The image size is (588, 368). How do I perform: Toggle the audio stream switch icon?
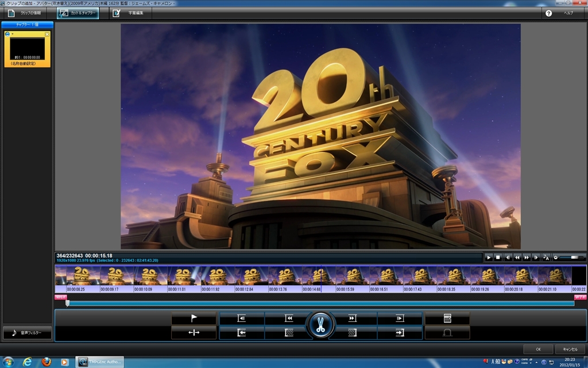pyautogui.click(x=546, y=257)
